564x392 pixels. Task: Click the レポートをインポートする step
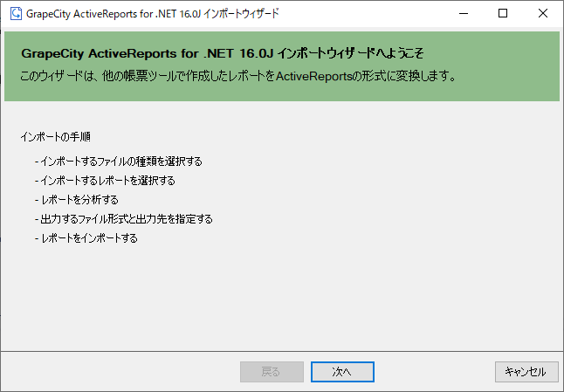pyautogui.click(x=86, y=238)
